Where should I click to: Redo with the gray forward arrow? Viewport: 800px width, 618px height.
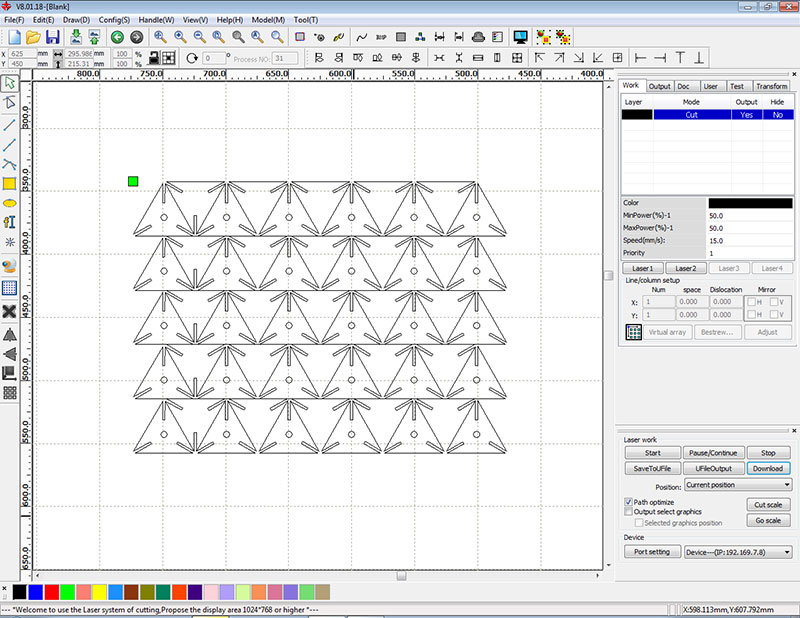coord(136,37)
